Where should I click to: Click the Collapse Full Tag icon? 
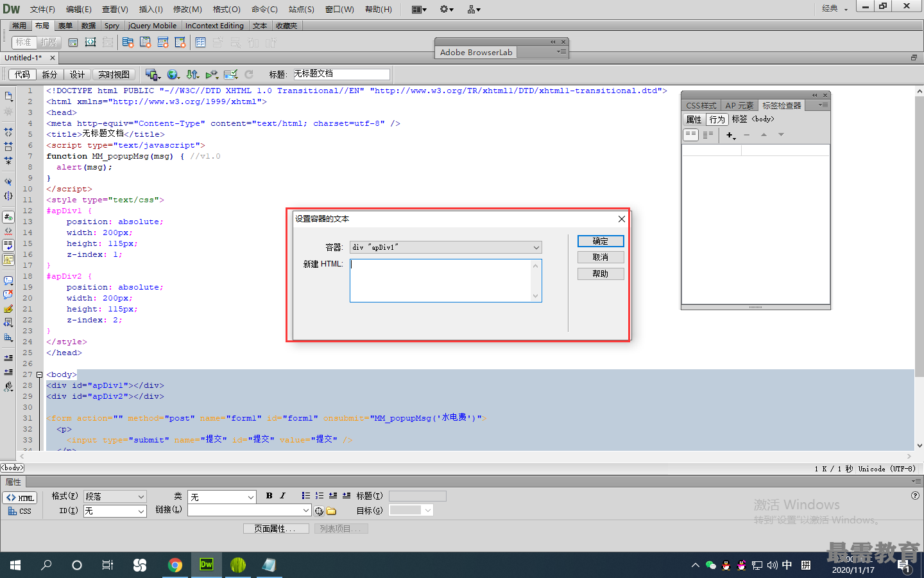8,132
